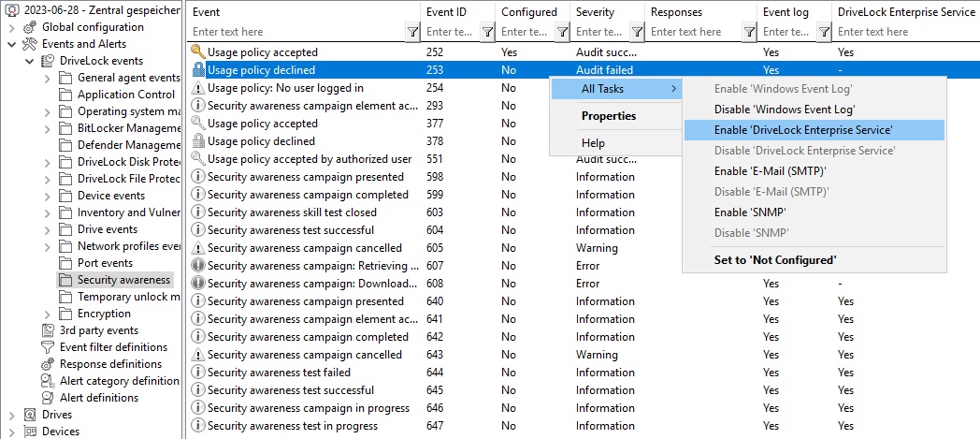Click the error icon for Security awareness campaign: Retrieving
Screen dimensions: 980x439
tap(197, 266)
